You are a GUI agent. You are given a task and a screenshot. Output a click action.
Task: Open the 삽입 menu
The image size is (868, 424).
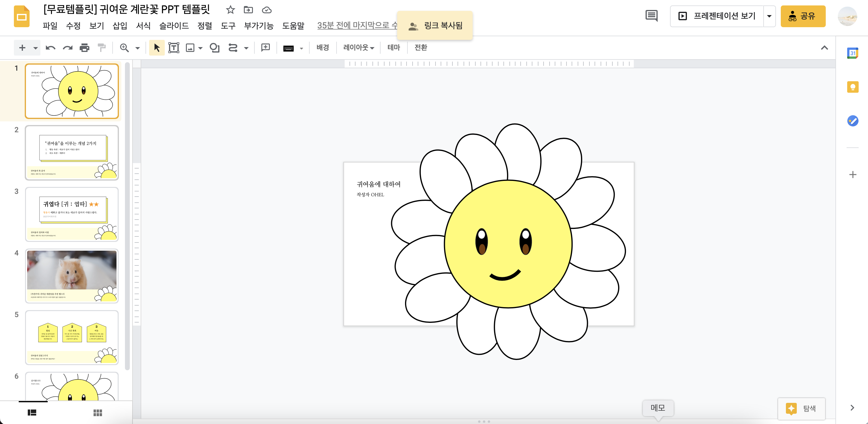120,26
